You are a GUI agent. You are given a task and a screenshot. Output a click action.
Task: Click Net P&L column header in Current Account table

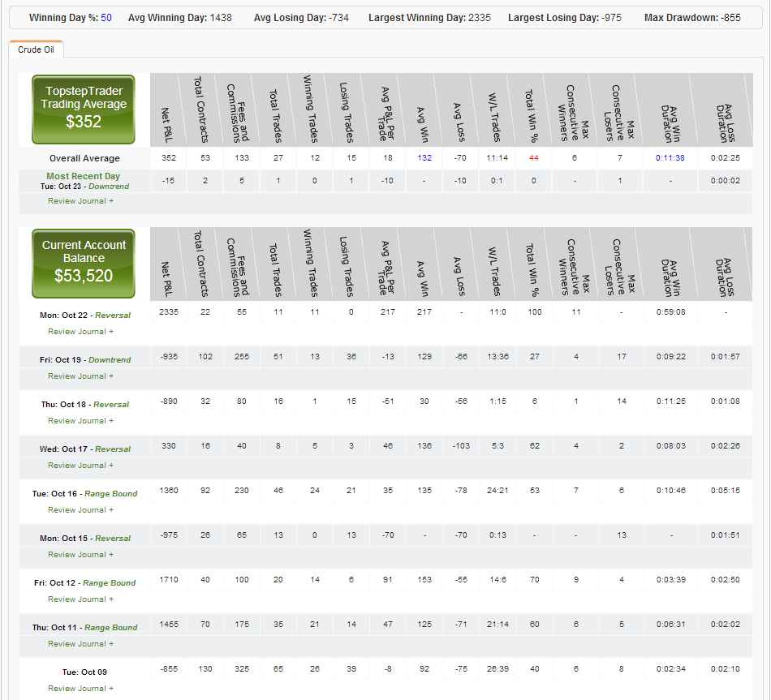[x=167, y=279]
